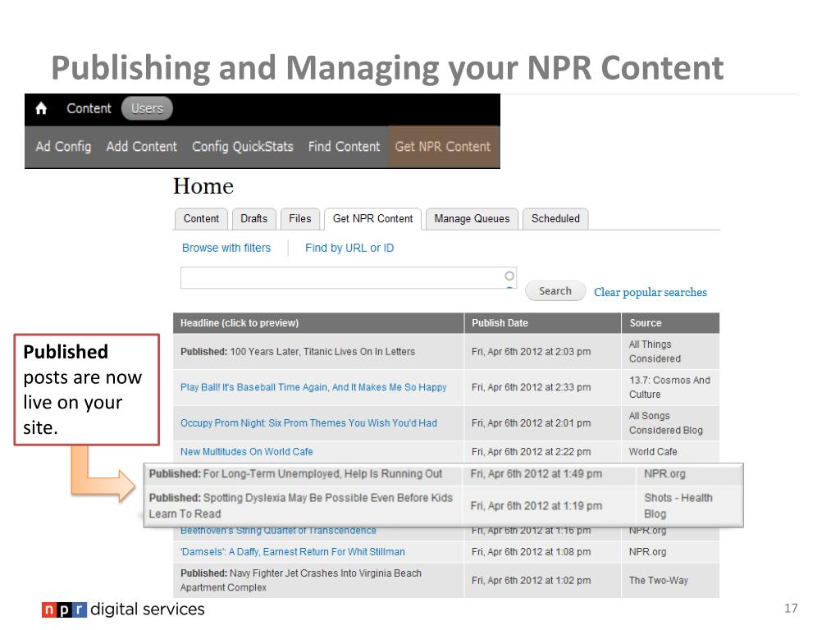
Task: Open the Find by URL or ID link
Action: pos(349,248)
